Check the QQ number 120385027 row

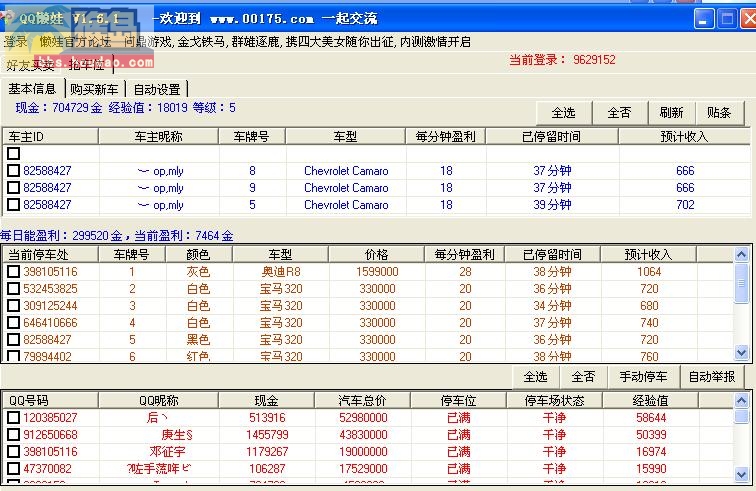click(x=14, y=418)
